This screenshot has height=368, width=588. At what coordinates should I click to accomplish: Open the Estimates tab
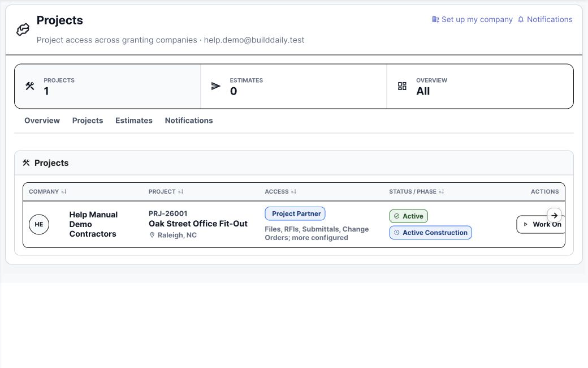[x=134, y=121]
